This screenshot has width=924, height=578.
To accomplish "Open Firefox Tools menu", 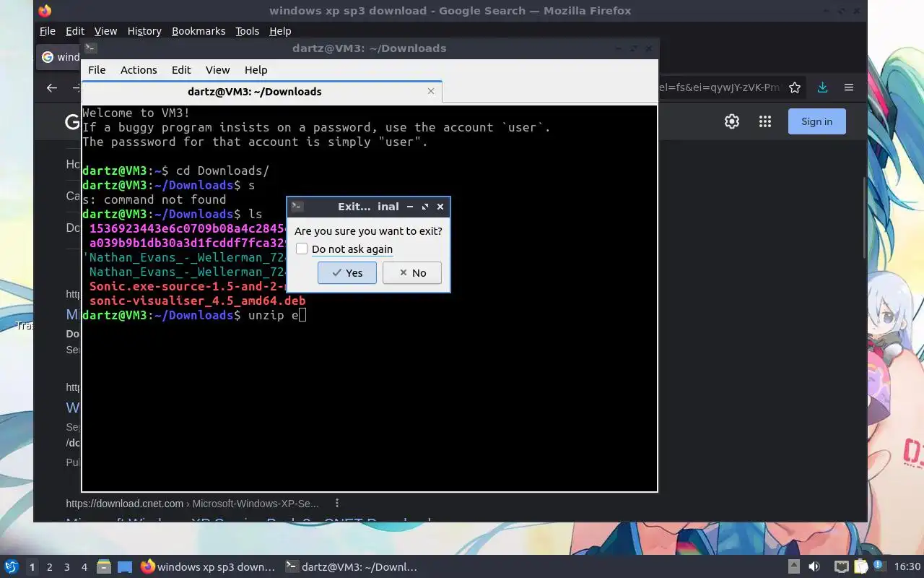I will pyautogui.click(x=247, y=31).
